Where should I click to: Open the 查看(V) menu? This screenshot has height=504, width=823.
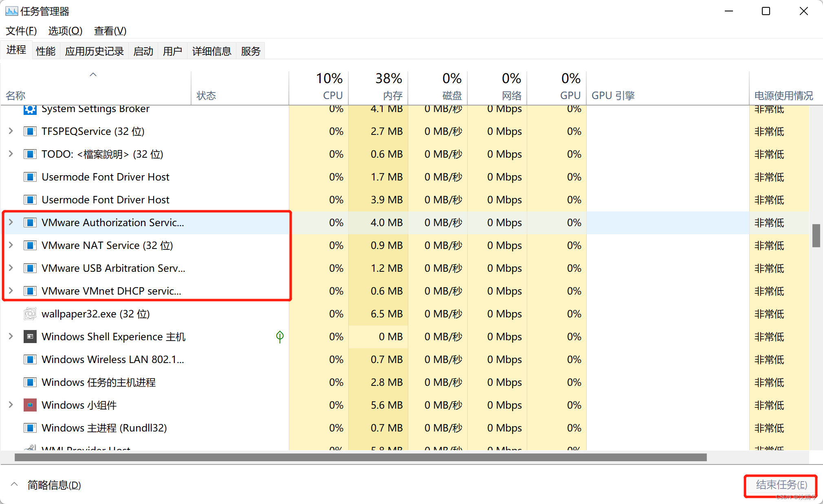click(x=110, y=31)
